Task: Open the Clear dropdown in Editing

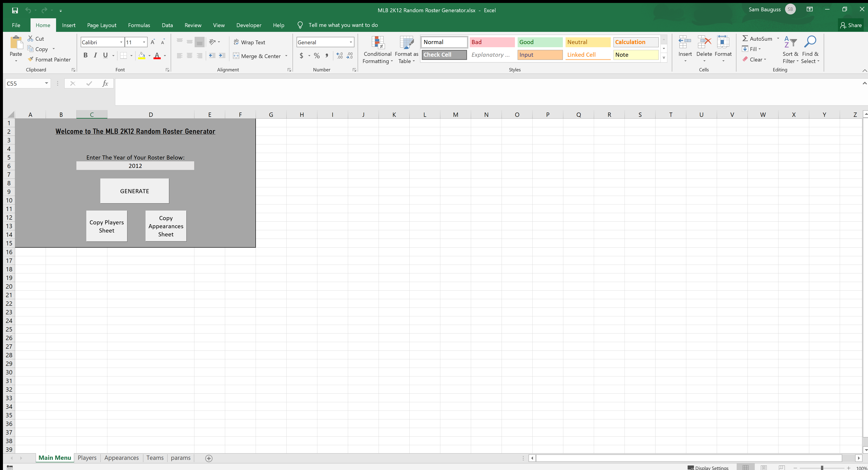Action: pyautogui.click(x=754, y=59)
